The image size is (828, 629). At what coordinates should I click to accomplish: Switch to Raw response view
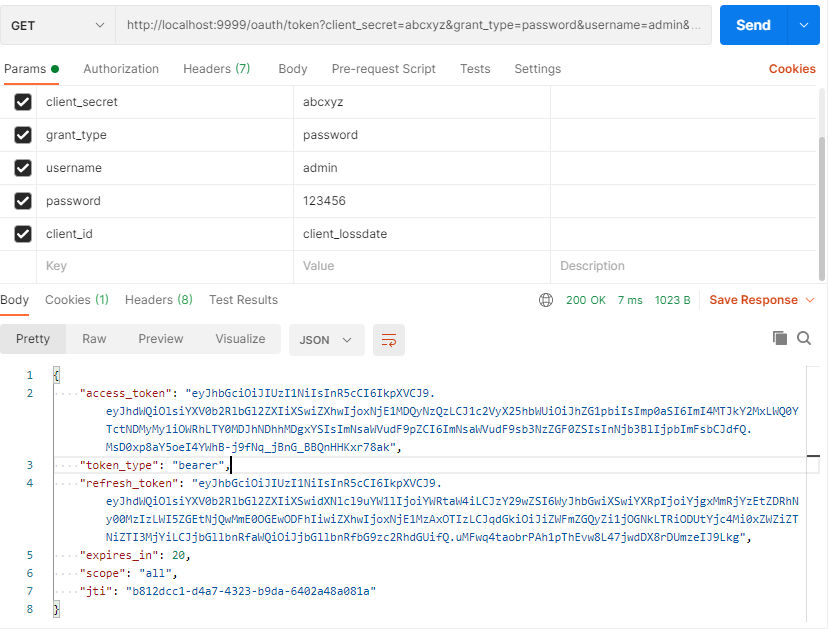(94, 339)
